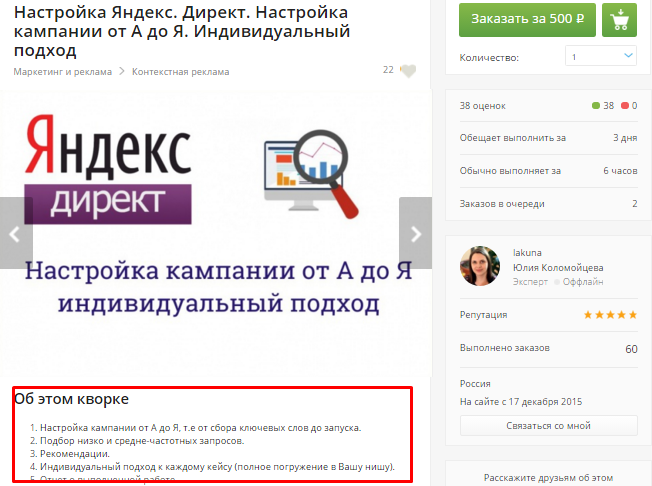Click the heart favorite icon next to 22
This screenshot has width=652, height=486.
tap(408, 70)
